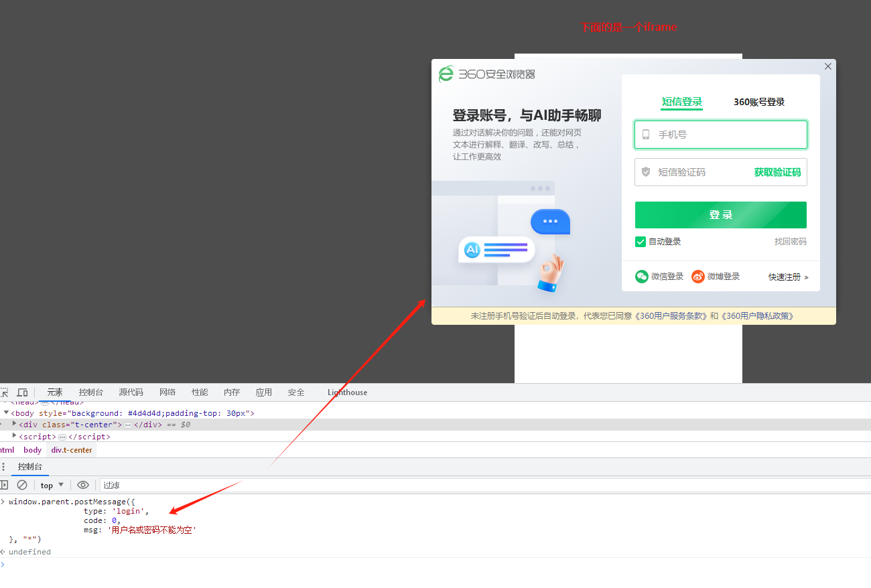Click the WeChat 微信登录 icon
Viewport: 871px width, 588px height.
[641, 276]
